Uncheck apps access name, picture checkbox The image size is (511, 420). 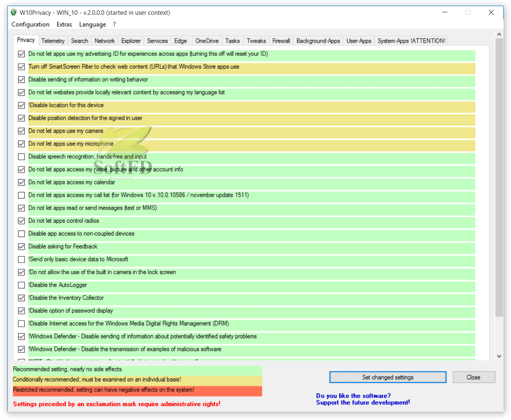21,169
